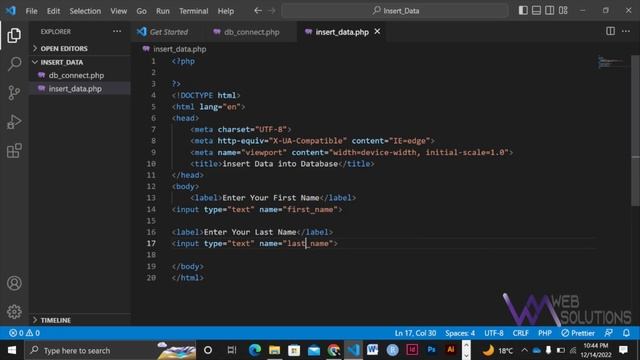Open Source Control view

tap(14, 93)
